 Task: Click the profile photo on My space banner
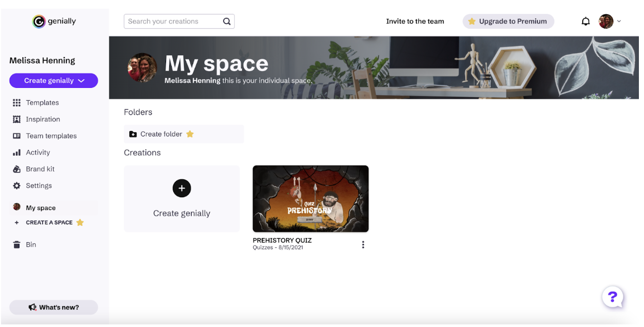pos(142,68)
